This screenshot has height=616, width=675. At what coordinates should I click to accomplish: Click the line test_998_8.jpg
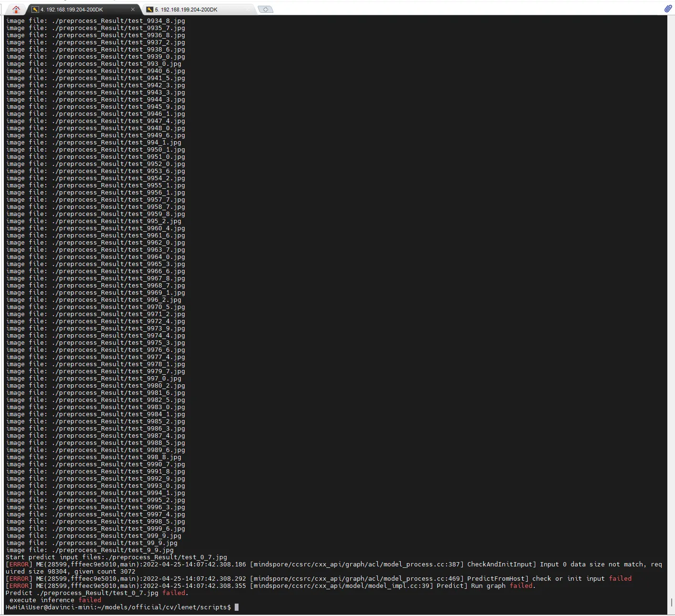point(93,457)
